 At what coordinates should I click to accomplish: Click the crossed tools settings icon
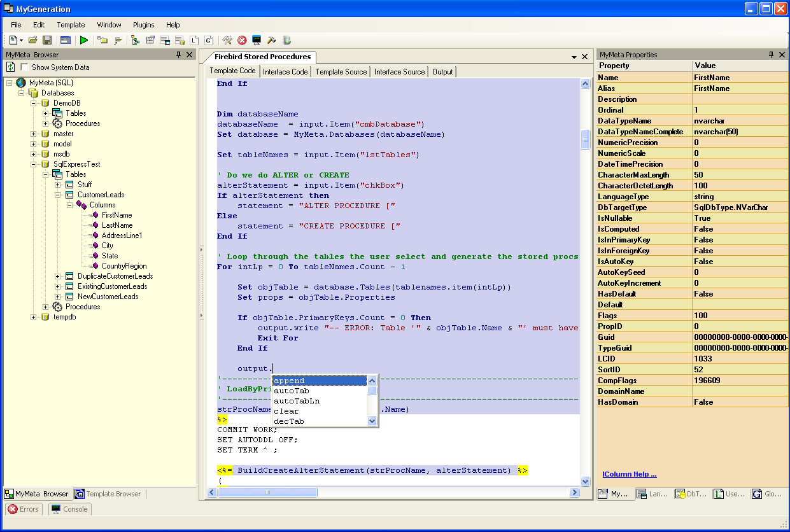coord(227,40)
